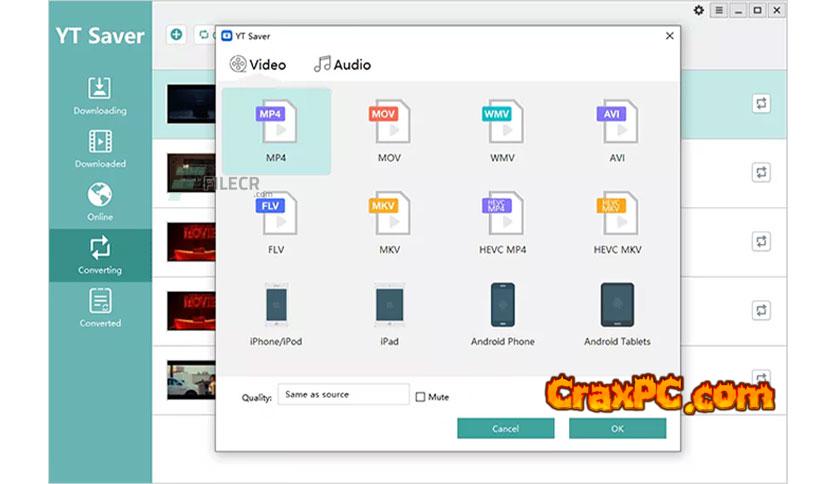The height and width of the screenshot is (484, 836).
Task: Choose the MOV video format
Action: tap(389, 124)
